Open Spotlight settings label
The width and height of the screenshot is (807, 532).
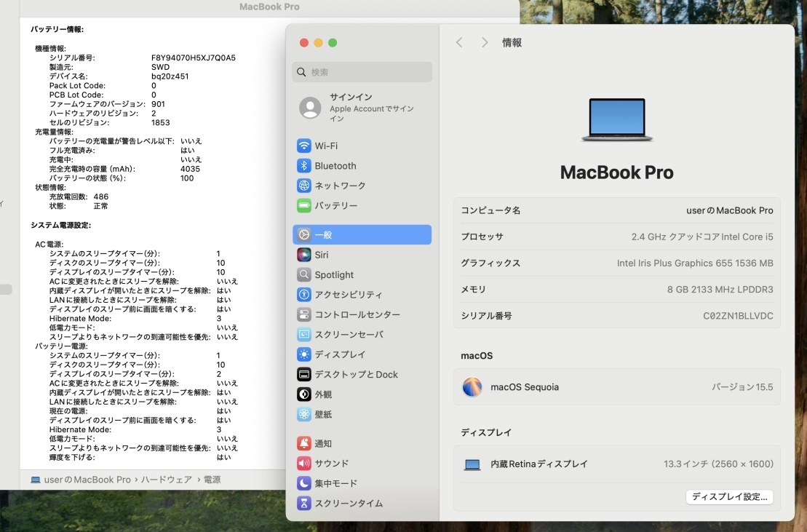click(x=334, y=275)
